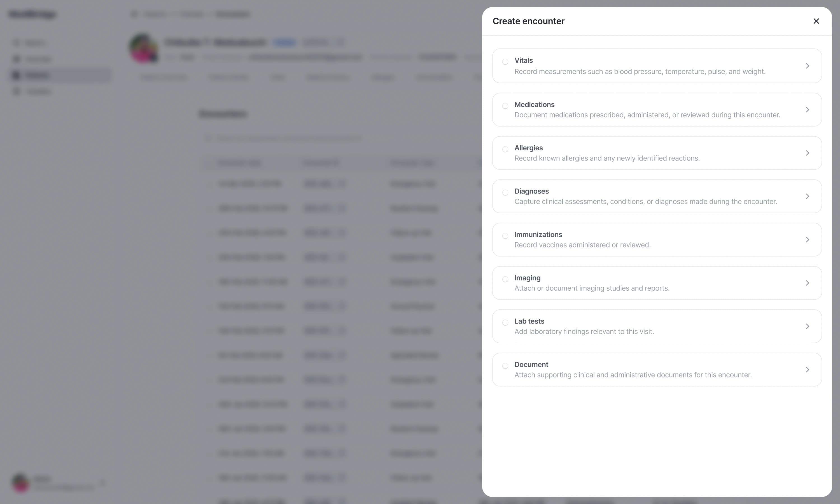Click the Allergies heading text
The height and width of the screenshot is (504, 840).
(528, 148)
